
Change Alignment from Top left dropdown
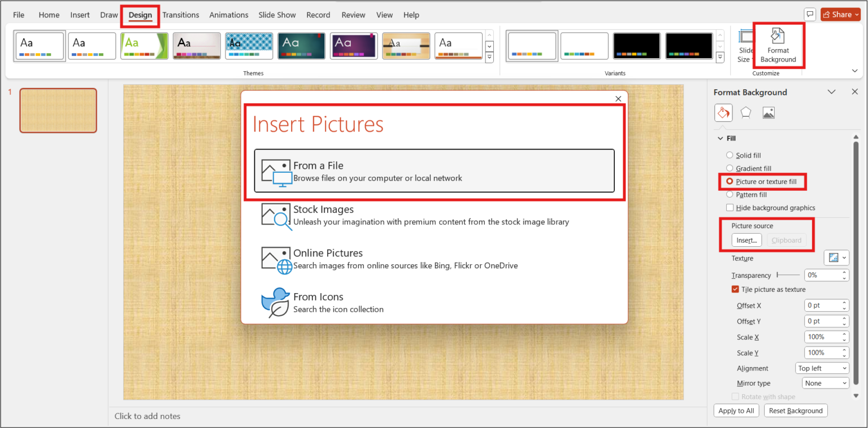coord(822,368)
